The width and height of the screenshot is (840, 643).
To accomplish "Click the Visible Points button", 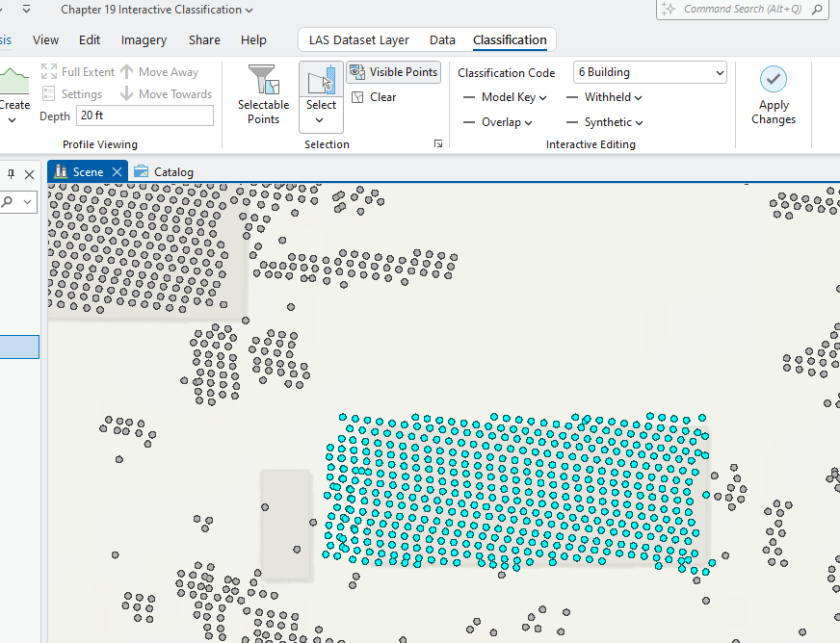I will click(x=394, y=72).
